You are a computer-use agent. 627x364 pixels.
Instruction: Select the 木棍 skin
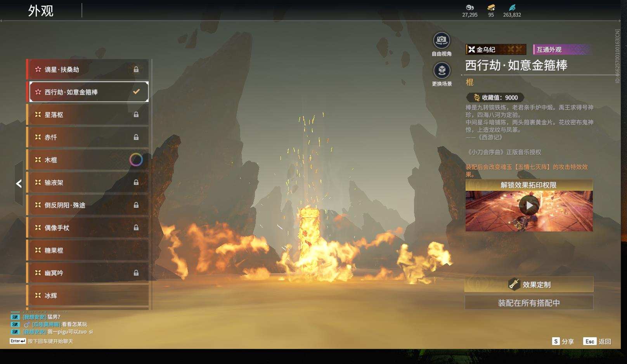tap(87, 160)
